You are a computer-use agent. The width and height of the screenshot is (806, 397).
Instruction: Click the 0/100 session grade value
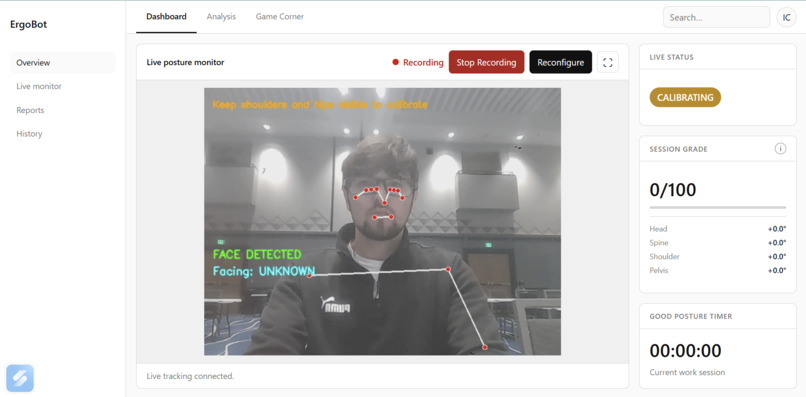(673, 190)
